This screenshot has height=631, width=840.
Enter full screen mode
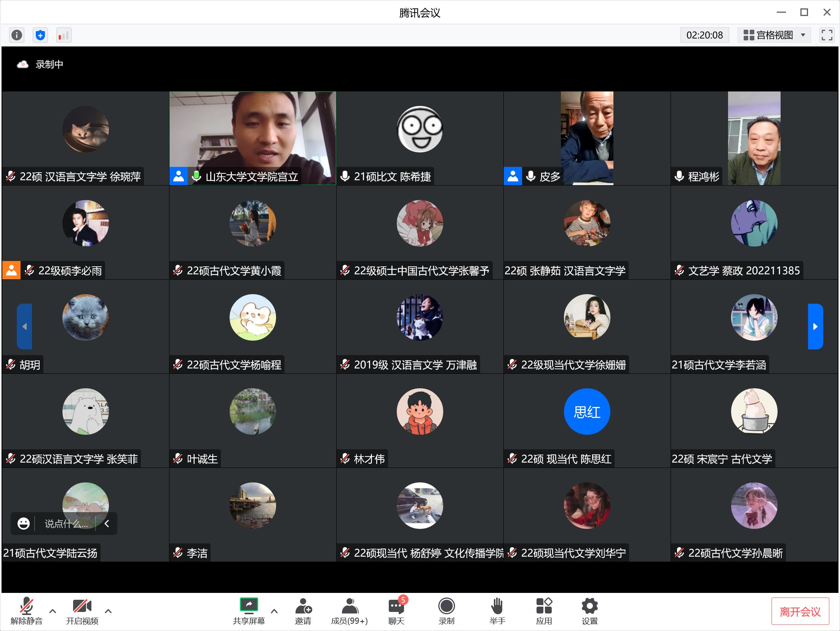click(827, 35)
